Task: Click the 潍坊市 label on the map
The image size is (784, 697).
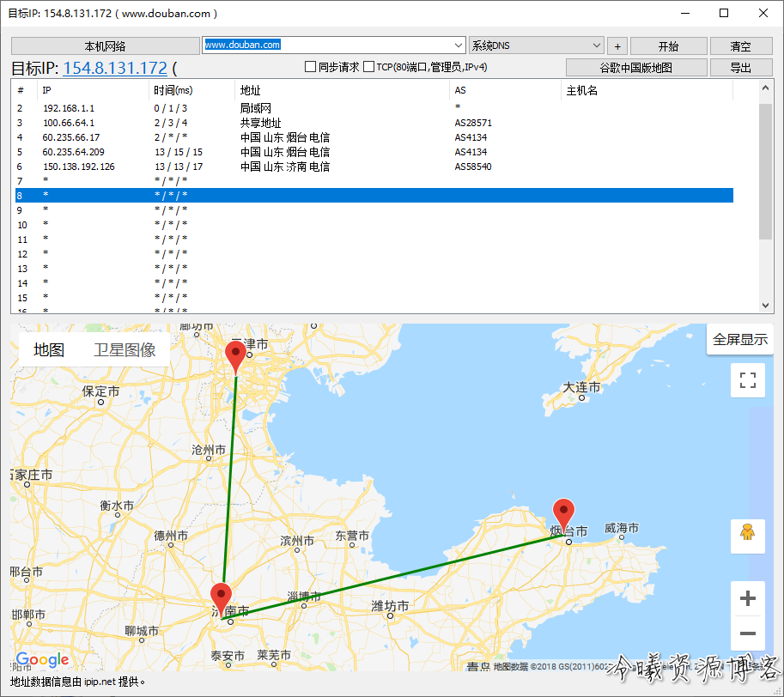Action: [x=390, y=606]
